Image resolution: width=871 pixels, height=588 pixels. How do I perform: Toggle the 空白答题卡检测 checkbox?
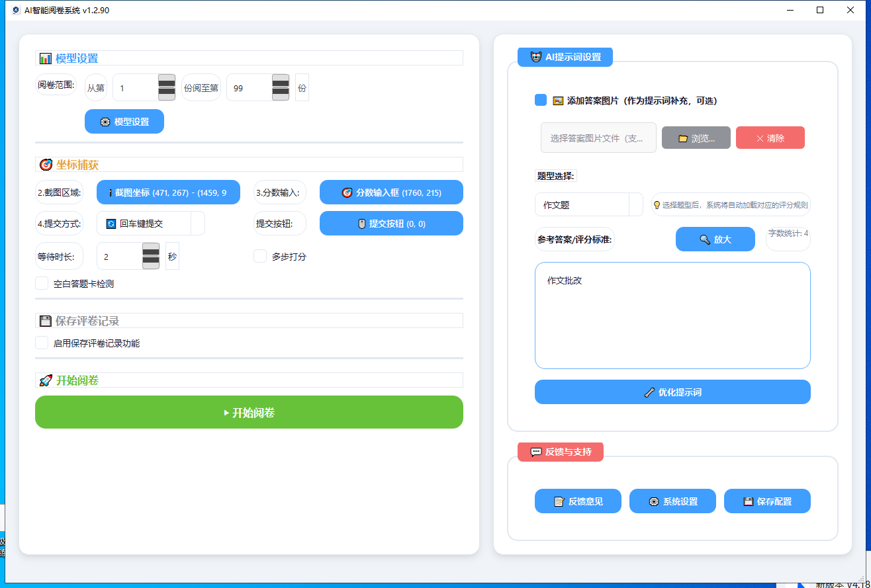point(42,284)
